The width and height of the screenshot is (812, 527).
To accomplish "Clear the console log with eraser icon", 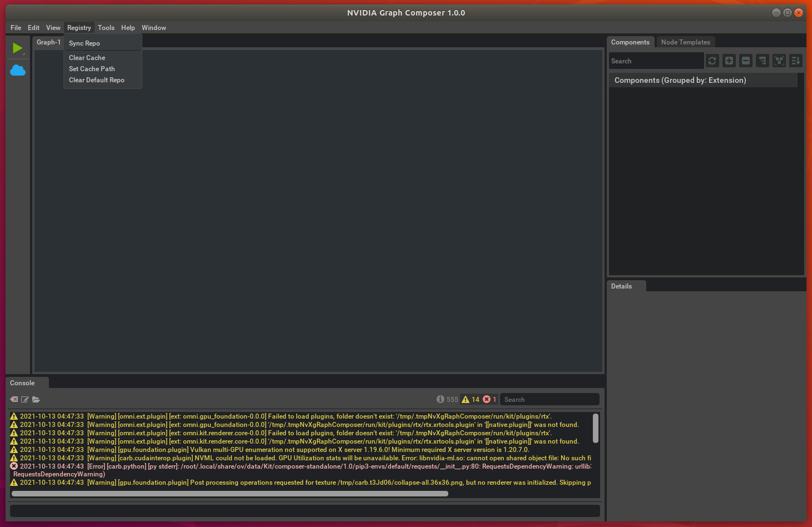I will [14, 400].
